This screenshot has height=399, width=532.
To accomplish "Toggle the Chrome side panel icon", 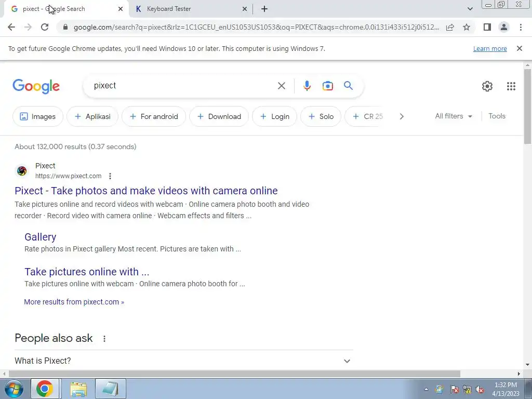I will (487, 27).
